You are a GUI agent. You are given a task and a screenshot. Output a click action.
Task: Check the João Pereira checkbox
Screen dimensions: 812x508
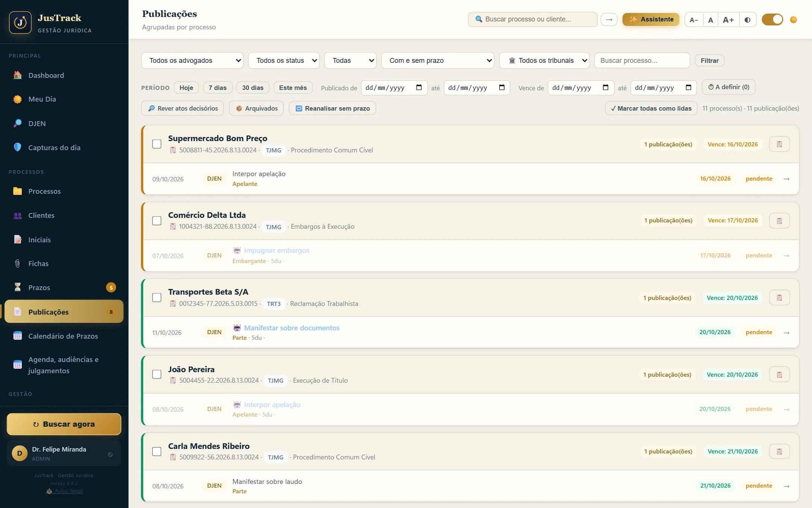point(157,374)
